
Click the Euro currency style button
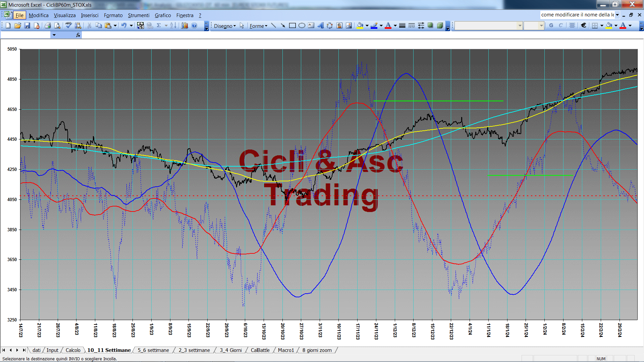point(584,25)
